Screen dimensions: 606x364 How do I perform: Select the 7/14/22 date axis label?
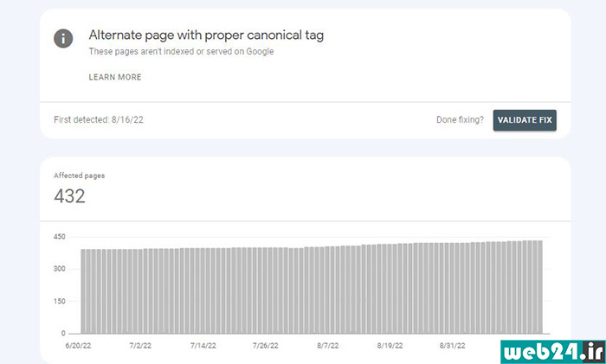point(203,346)
